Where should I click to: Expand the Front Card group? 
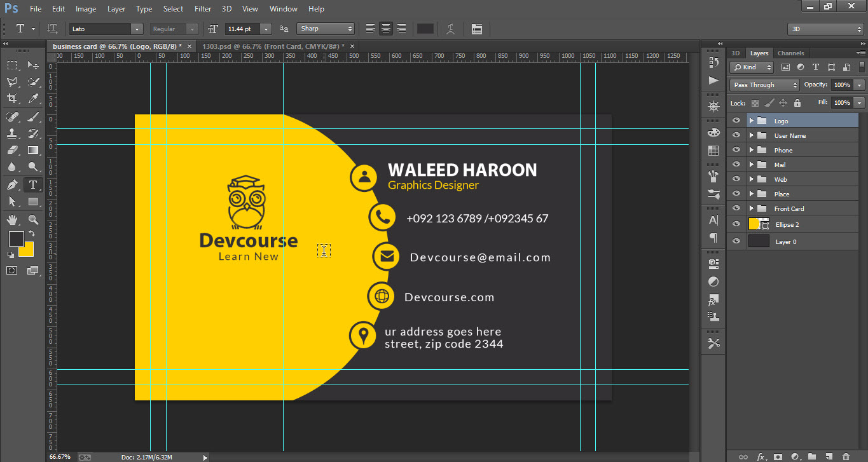751,208
